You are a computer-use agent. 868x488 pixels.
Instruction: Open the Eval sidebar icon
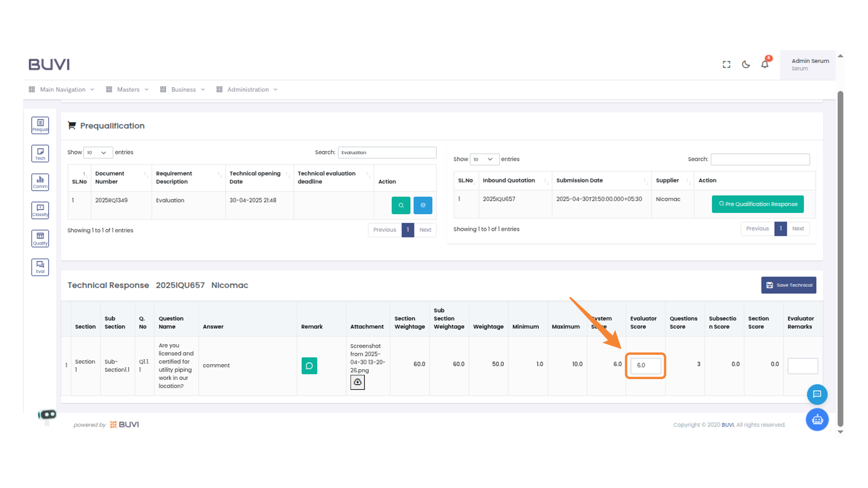click(x=40, y=267)
